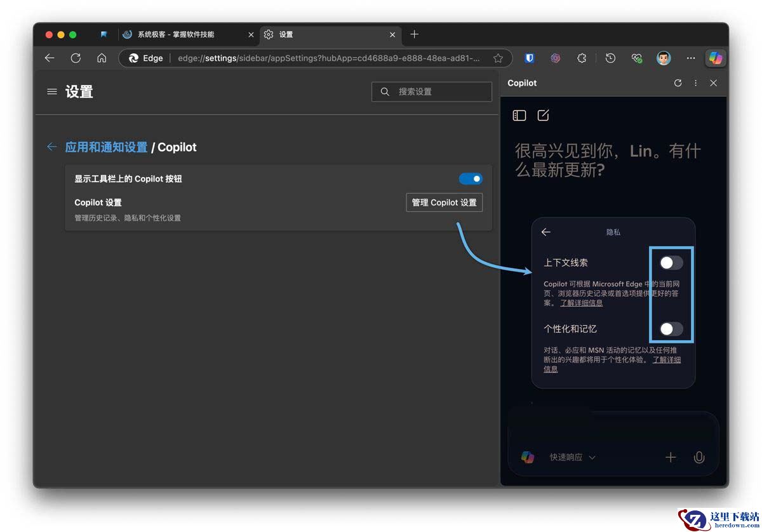Click the Edge logo site-info badge

coord(146,58)
